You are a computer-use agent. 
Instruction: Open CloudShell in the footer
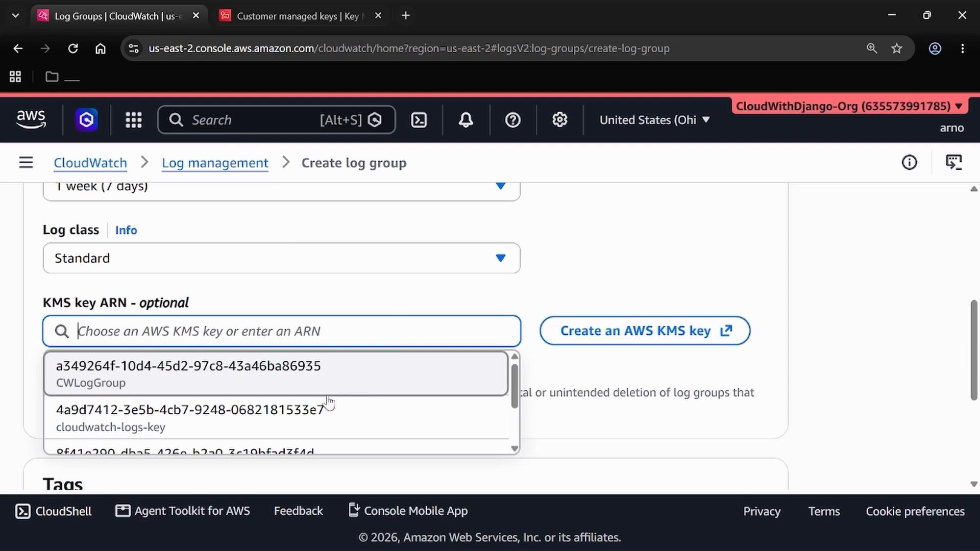[54, 511]
